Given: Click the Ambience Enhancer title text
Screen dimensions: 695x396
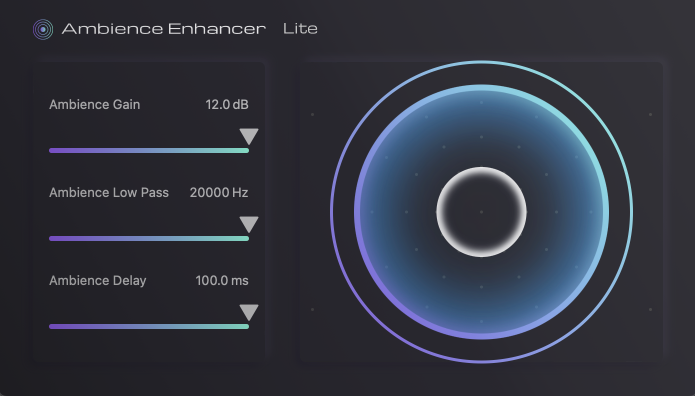Looking at the screenshot, I should [164, 29].
